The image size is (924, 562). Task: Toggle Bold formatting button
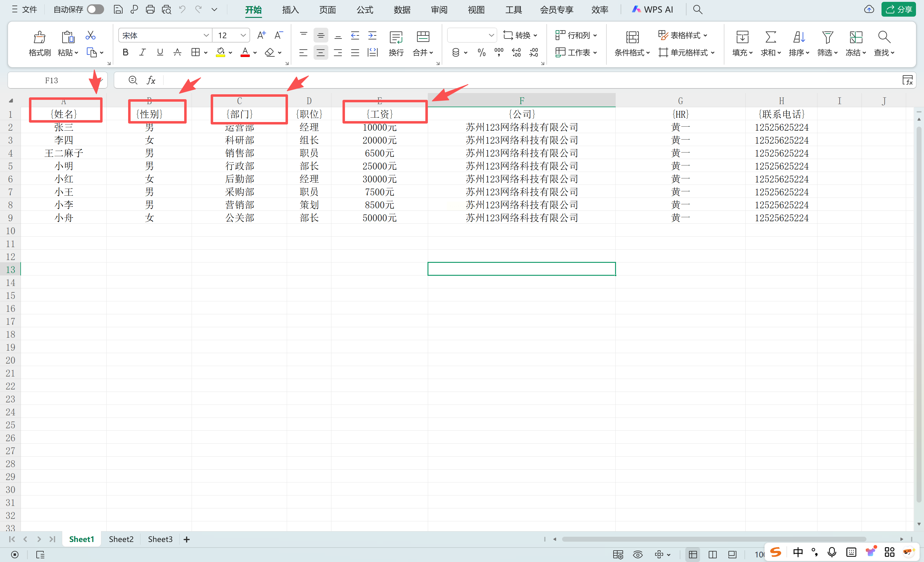click(x=126, y=52)
